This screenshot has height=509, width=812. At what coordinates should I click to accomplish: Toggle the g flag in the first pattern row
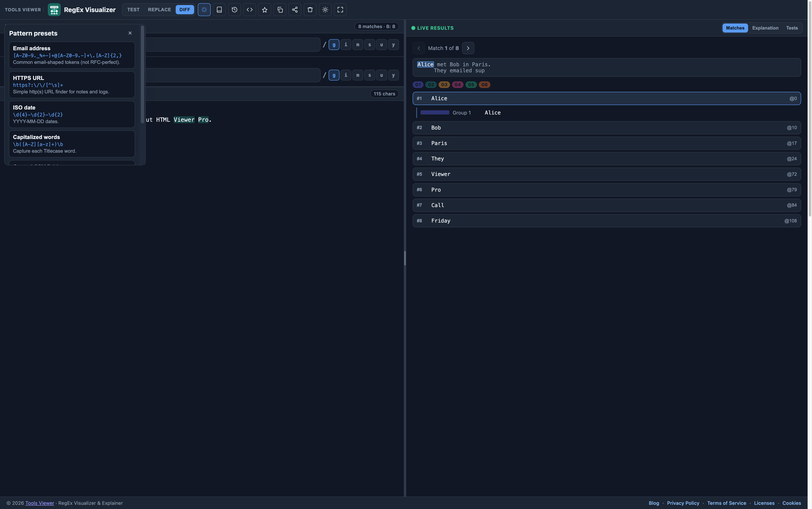click(334, 45)
